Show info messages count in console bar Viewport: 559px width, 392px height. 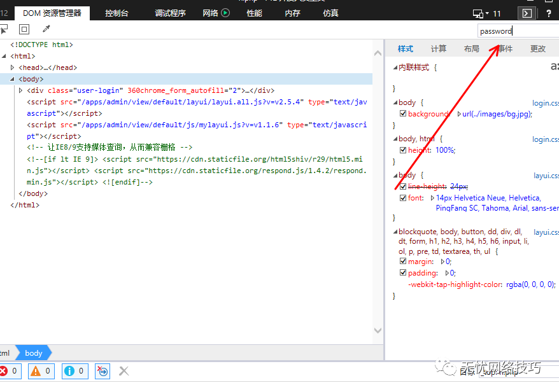pyautogui.click(x=75, y=371)
